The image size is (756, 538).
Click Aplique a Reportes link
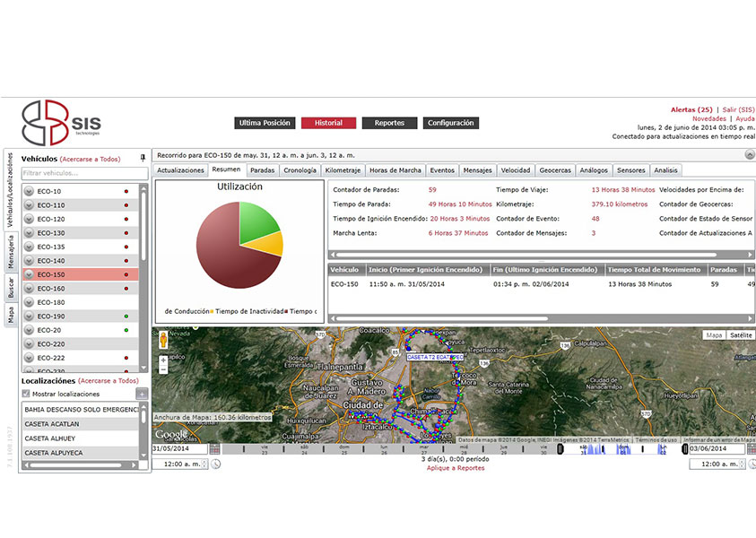456,468
